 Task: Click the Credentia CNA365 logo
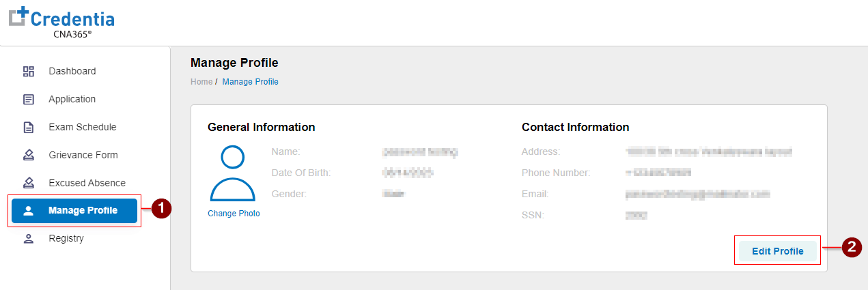coord(61,23)
